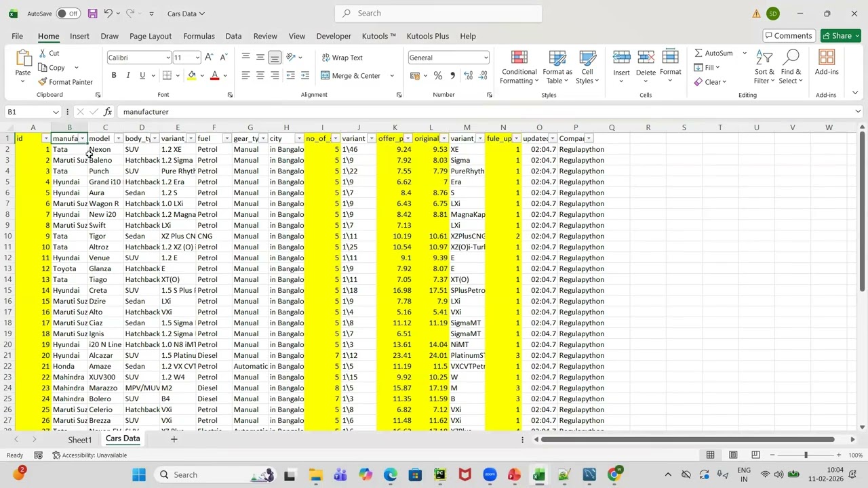Open the Sort & Filter menu
This screenshot has width=868, height=488.
764,67
